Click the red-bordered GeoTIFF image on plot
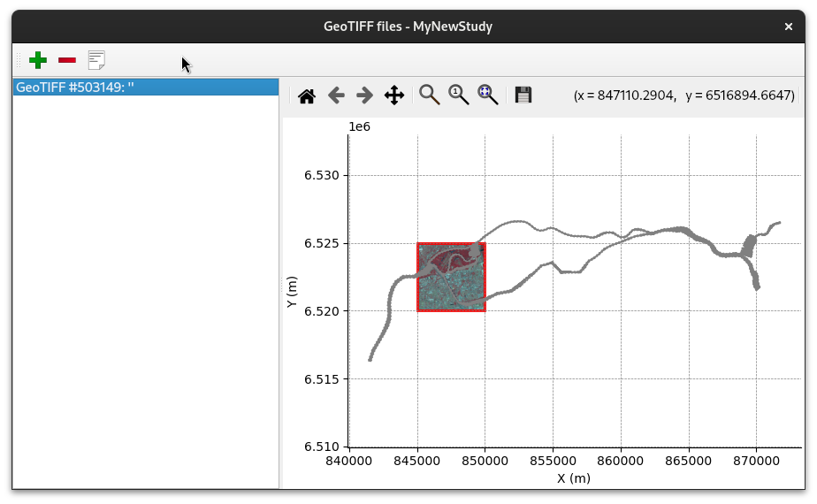Screen dimensions: 817x504 [451, 277]
